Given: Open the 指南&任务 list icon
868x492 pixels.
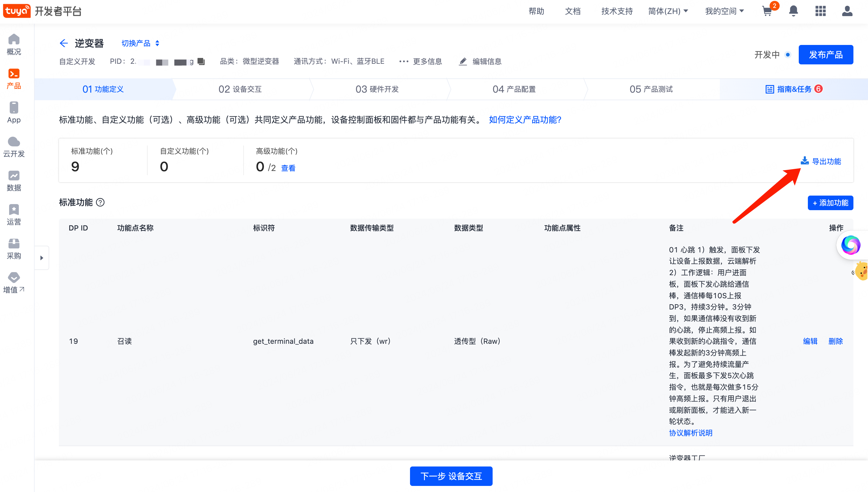Looking at the screenshot, I should pyautogui.click(x=770, y=89).
